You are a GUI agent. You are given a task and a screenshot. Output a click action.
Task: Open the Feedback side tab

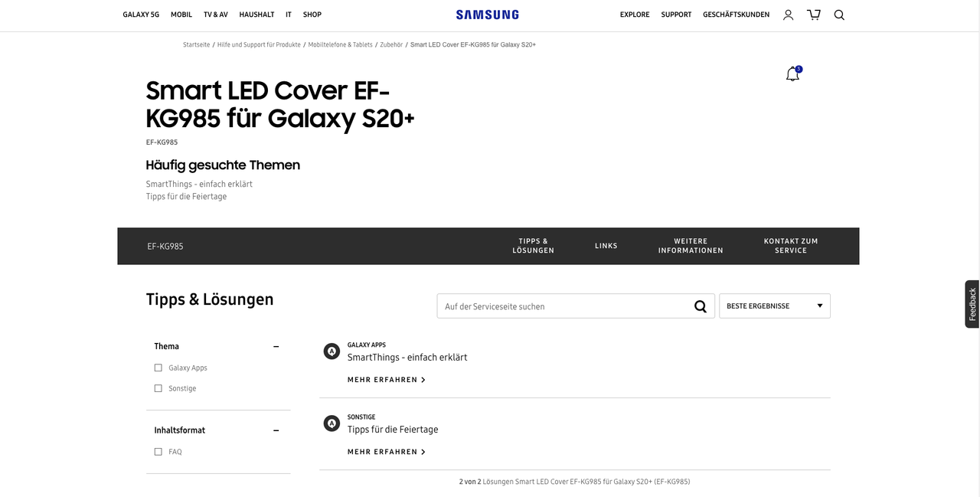tap(972, 304)
